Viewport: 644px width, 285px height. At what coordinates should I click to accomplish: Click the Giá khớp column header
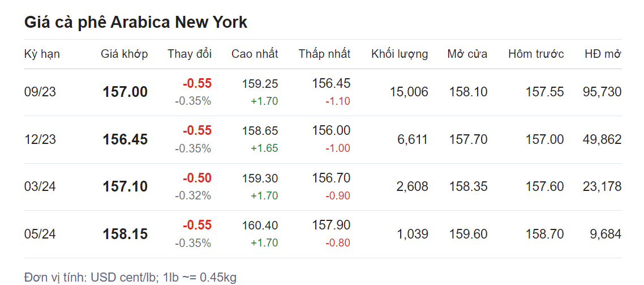click(x=124, y=54)
